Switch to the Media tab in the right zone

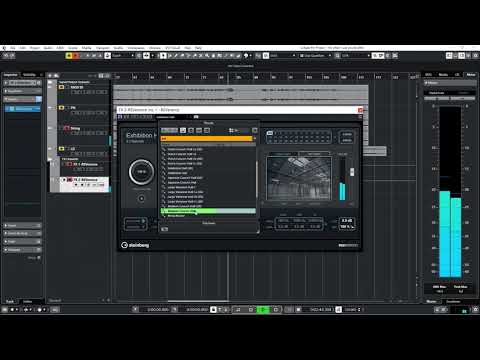point(443,75)
